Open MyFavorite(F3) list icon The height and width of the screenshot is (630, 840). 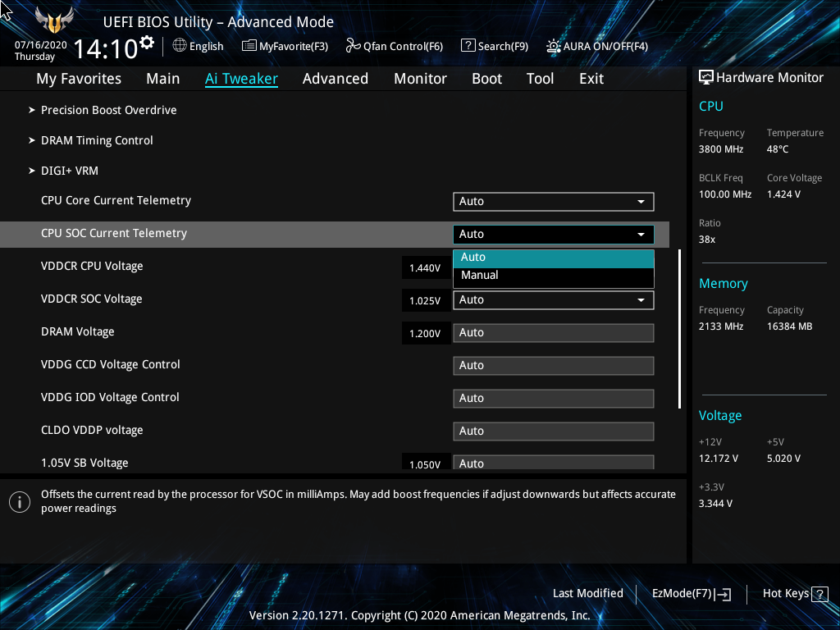click(249, 46)
